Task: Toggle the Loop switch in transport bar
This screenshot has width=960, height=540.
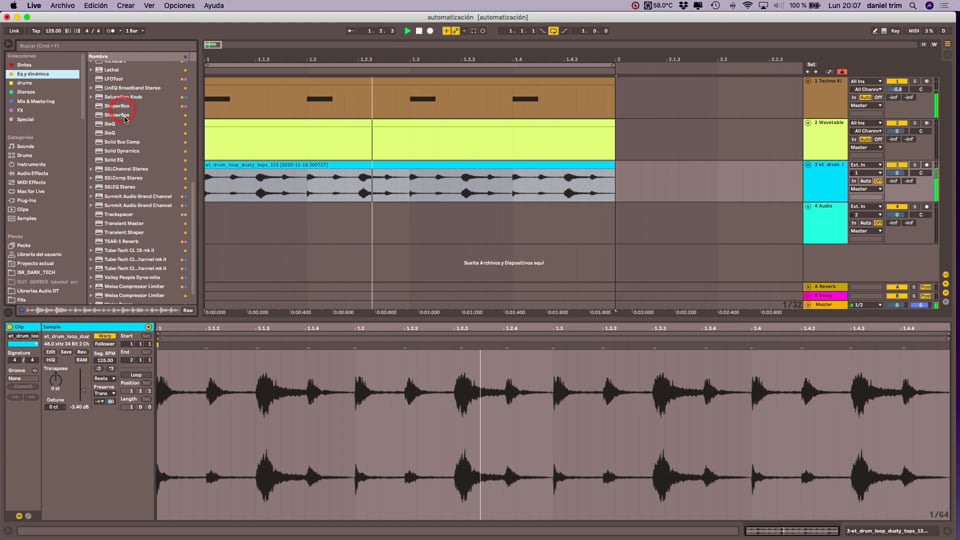Action: [x=553, y=31]
